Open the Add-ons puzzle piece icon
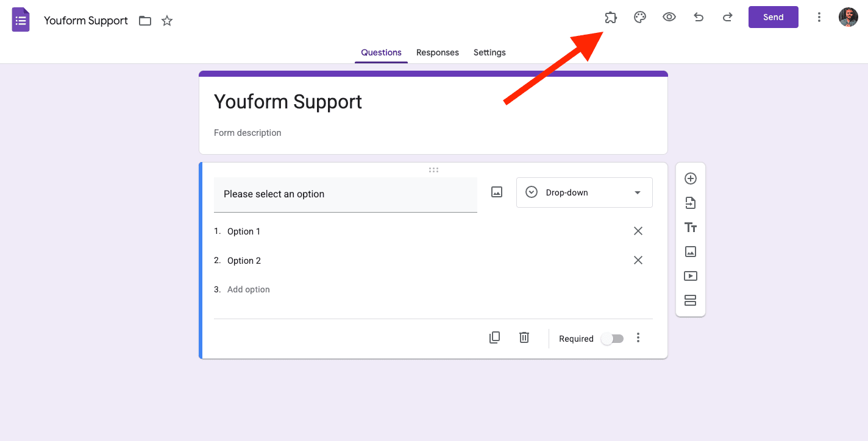The image size is (868, 441). (610, 17)
